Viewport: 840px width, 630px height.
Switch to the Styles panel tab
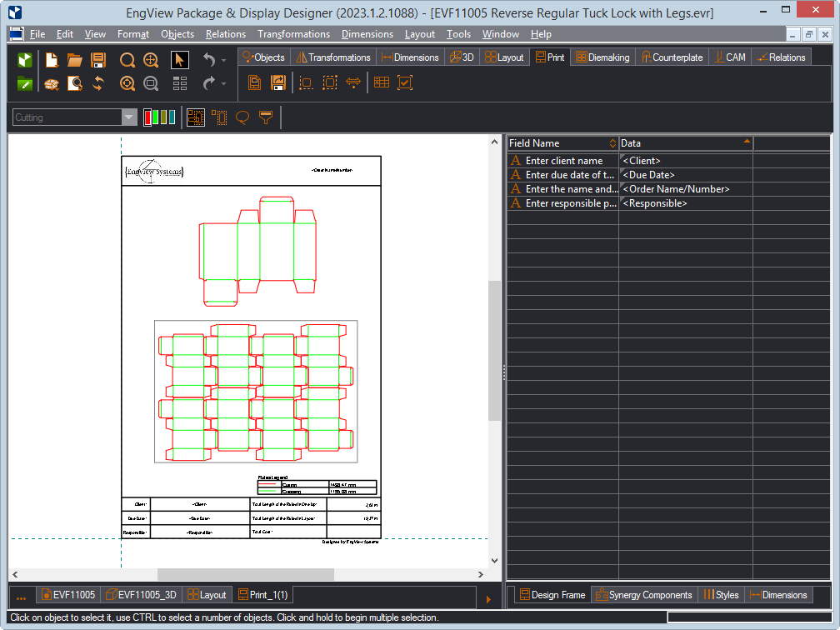721,595
